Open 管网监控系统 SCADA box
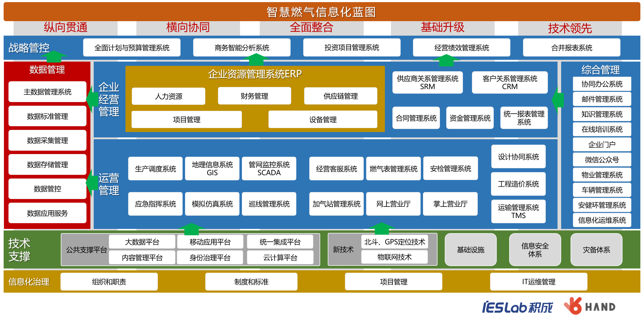 tap(269, 169)
